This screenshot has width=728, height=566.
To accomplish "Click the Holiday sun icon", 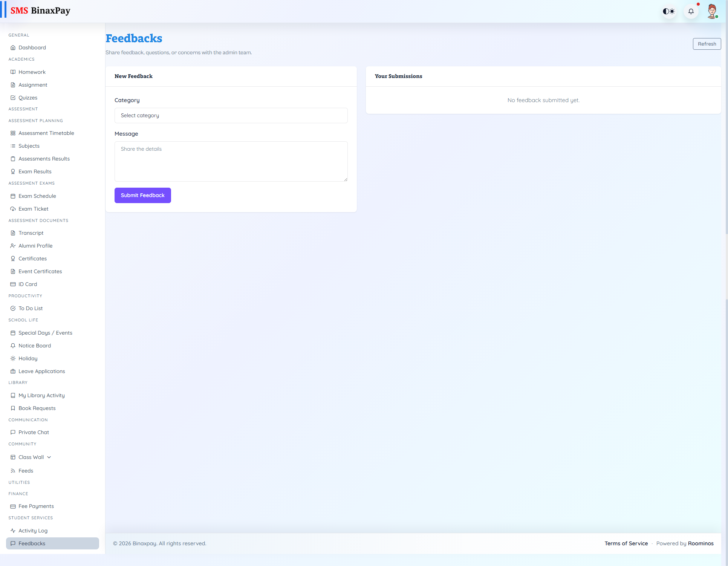I will [x=13, y=358].
